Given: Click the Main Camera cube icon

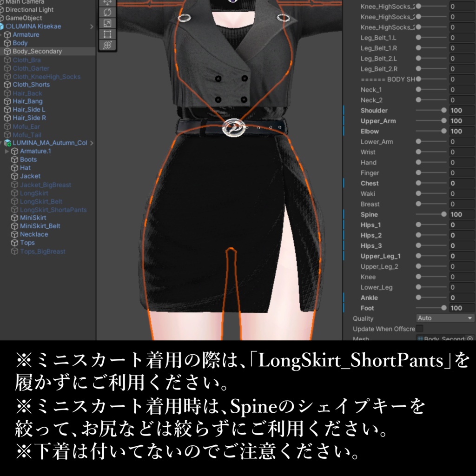Looking at the screenshot, I should pyautogui.click(x=4, y=2).
